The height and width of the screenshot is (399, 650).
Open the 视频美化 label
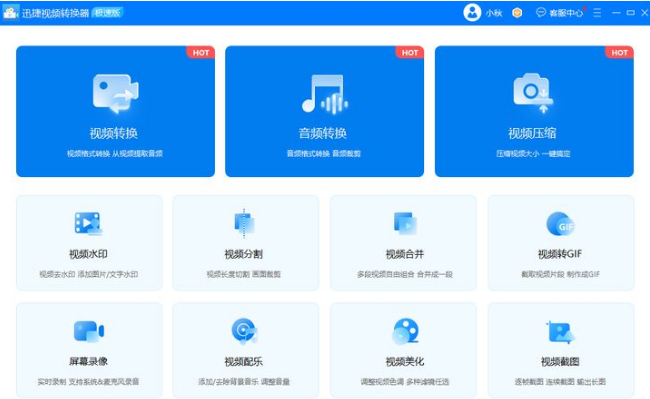coord(405,361)
